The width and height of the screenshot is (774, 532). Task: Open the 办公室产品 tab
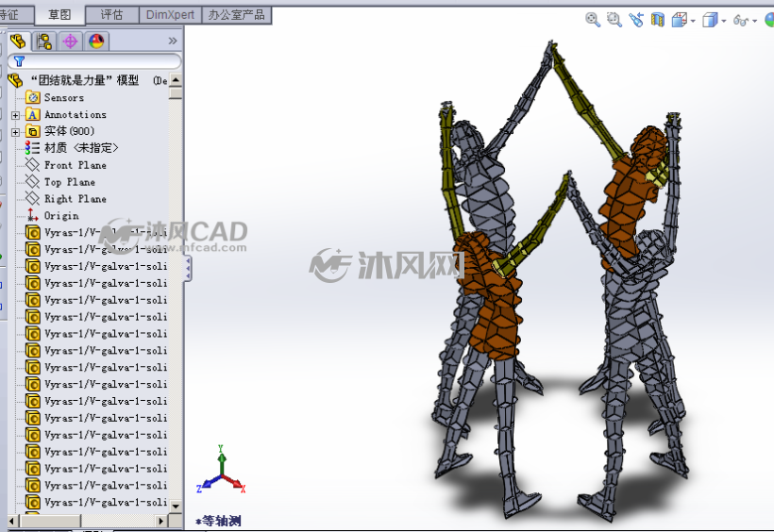[x=236, y=15]
